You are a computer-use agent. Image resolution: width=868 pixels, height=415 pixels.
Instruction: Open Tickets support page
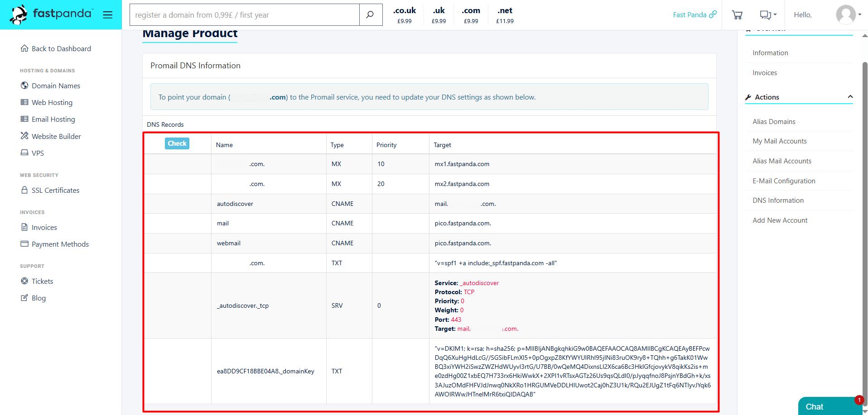pos(42,281)
